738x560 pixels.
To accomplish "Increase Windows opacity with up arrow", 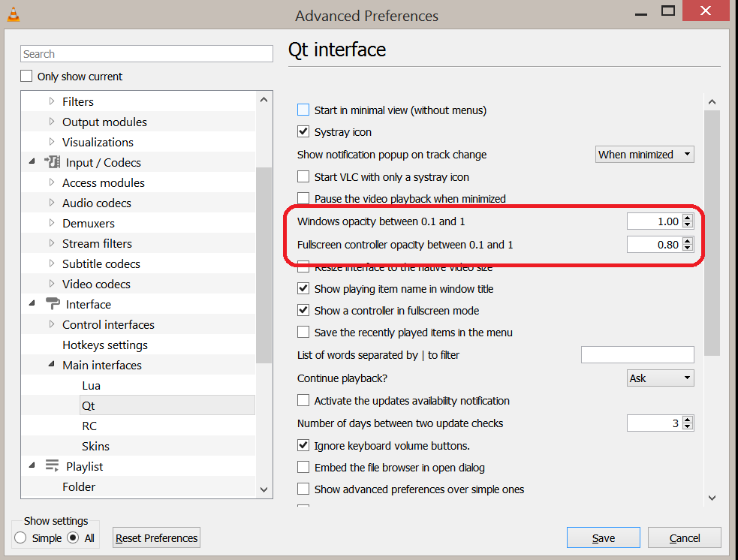I will (688, 218).
